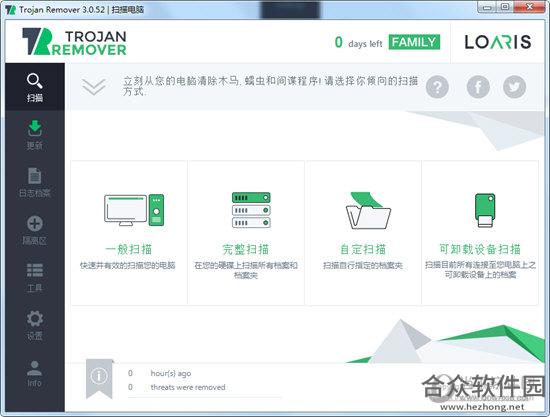The image size is (550, 417).
Task: Open the 更新 (Update) sidebar tab
Action: (35, 135)
